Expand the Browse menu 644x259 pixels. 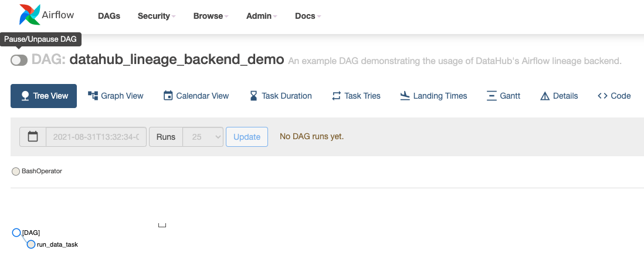tap(211, 16)
